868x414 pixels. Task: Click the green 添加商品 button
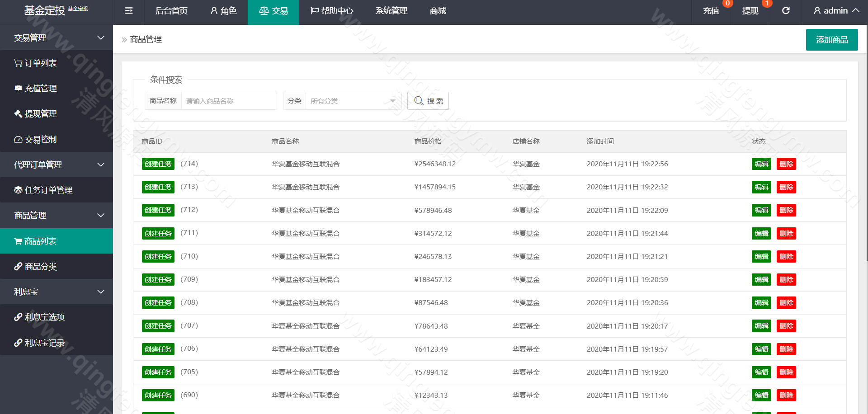pos(831,40)
